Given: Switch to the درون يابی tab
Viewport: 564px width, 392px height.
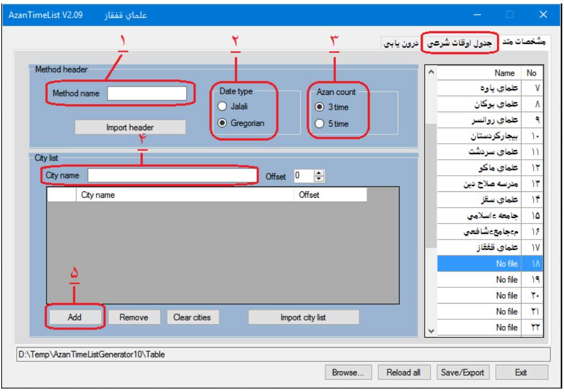Looking at the screenshot, I should point(401,44).
